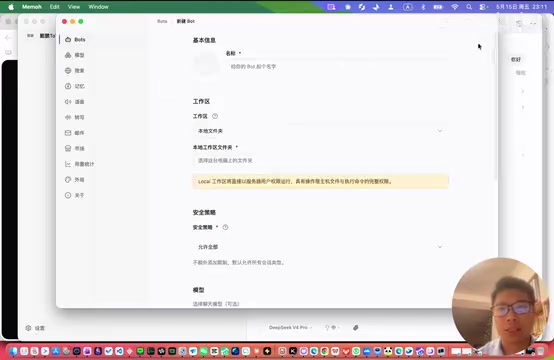Click the bot avatar placeholder circle
554x360 pixels.
point(206,64)
